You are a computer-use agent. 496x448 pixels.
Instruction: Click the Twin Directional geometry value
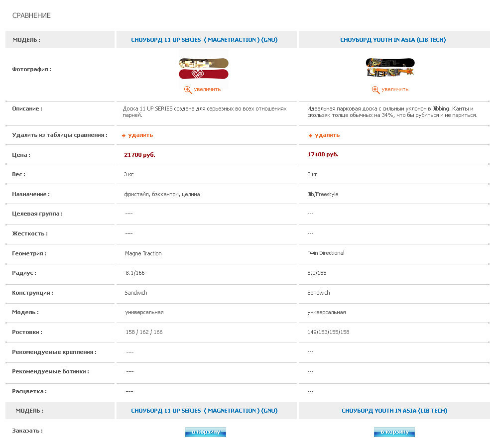pos(326,253)
